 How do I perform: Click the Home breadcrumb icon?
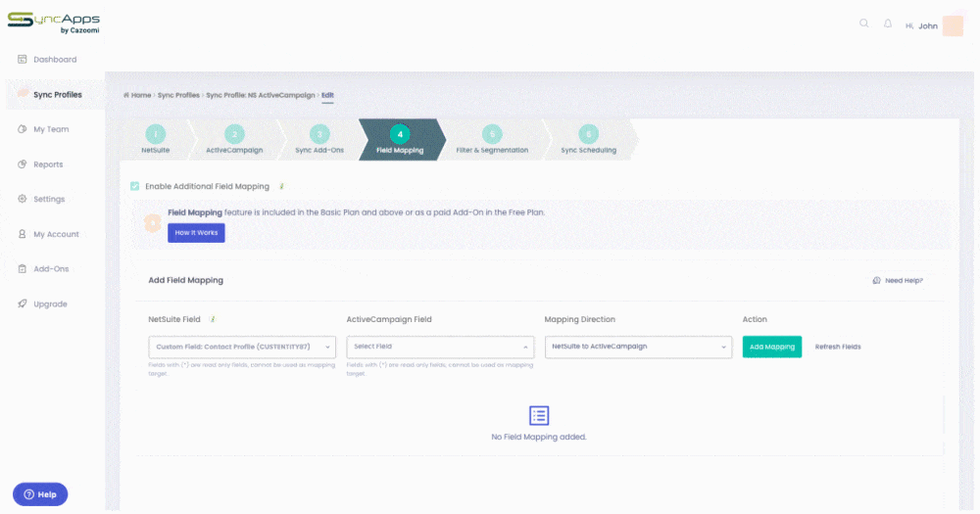pos(126,95)
